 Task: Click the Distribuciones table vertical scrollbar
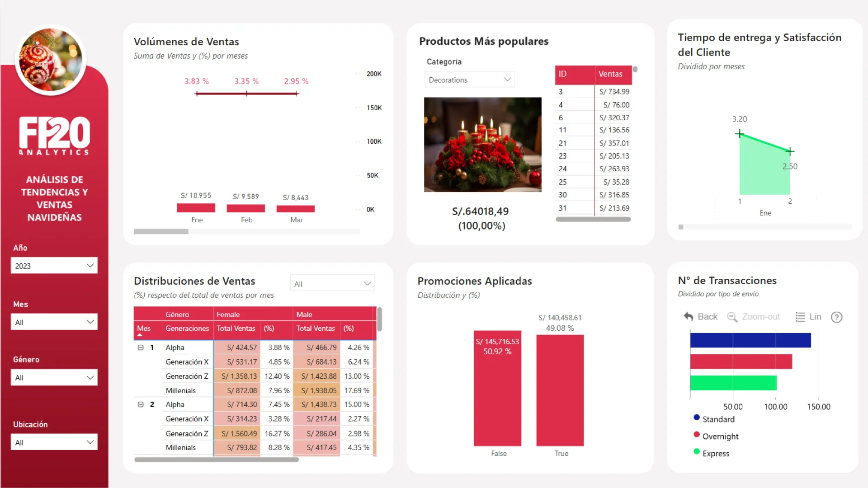point(380,319)
